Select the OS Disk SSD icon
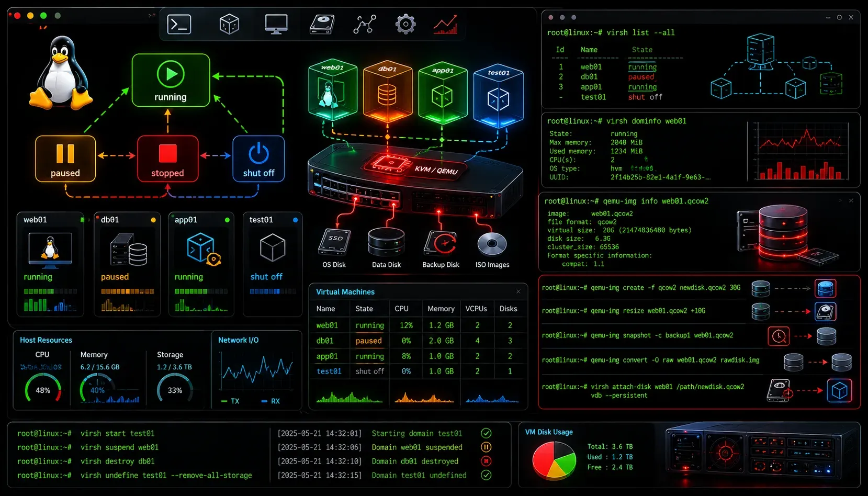 (334, 242)
